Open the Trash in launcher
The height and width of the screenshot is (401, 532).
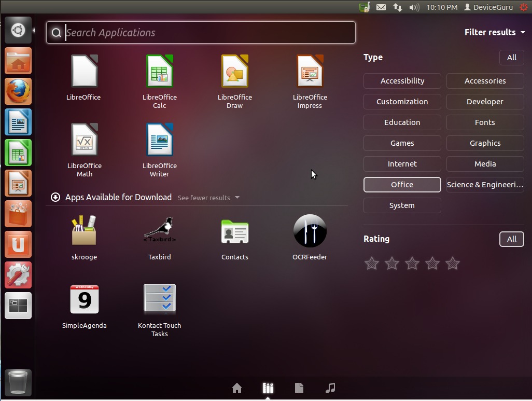[18, 383]
